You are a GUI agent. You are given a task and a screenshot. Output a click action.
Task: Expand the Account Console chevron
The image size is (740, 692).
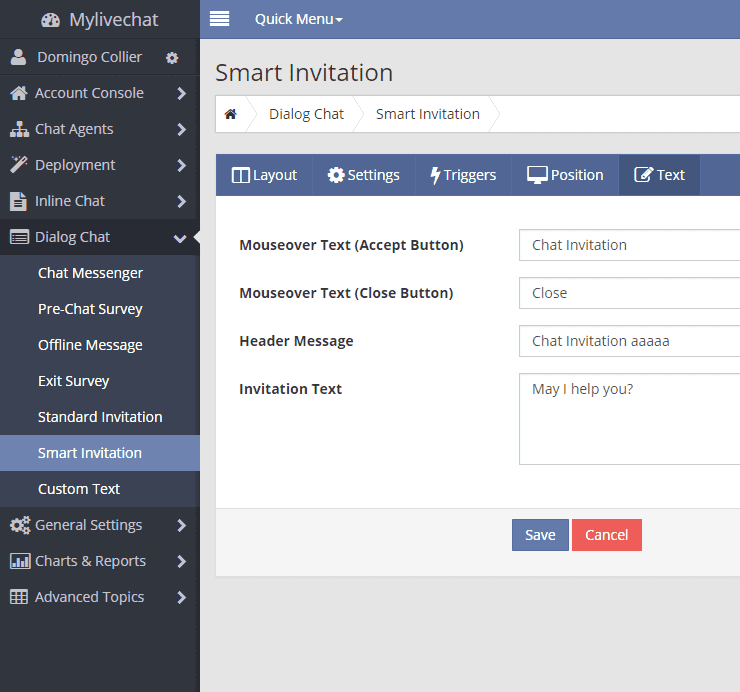pos(181,93)
